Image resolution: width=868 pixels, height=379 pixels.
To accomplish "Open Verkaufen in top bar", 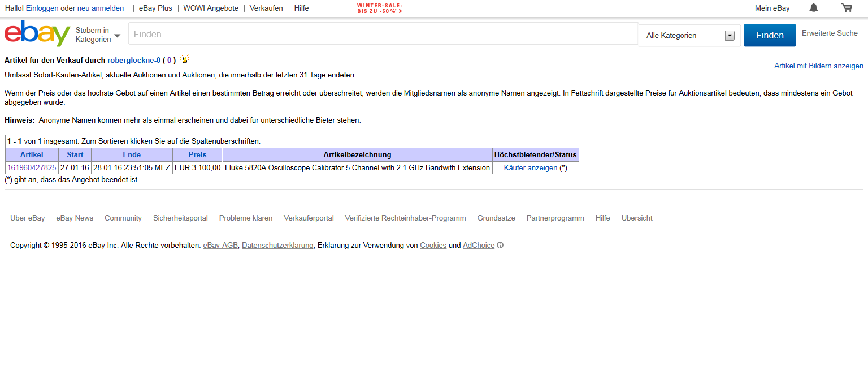I will coord(266,8).
